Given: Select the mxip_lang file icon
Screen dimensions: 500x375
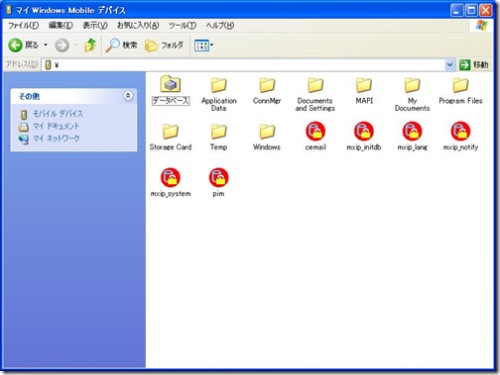Looking at the screenshot, I should click(412, 131).
